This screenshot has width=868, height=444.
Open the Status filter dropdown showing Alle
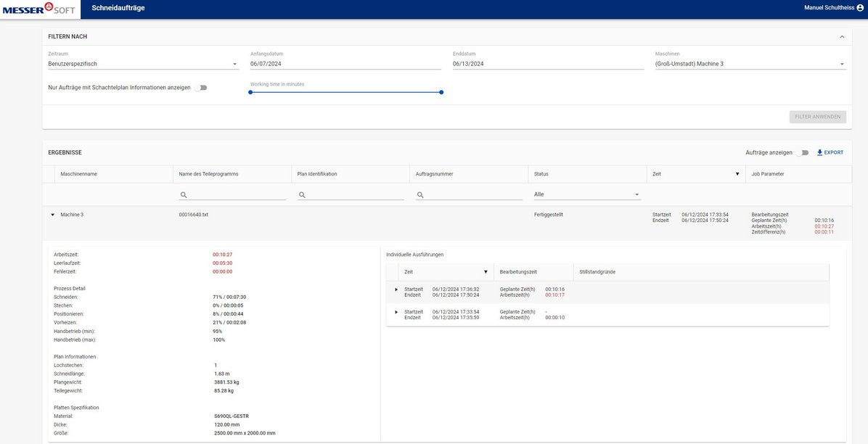[x=587, y=194]
